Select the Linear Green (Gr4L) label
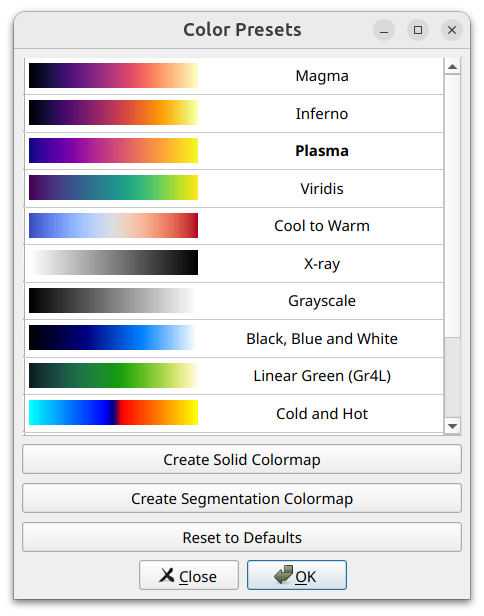 click(x=322, y=376)
